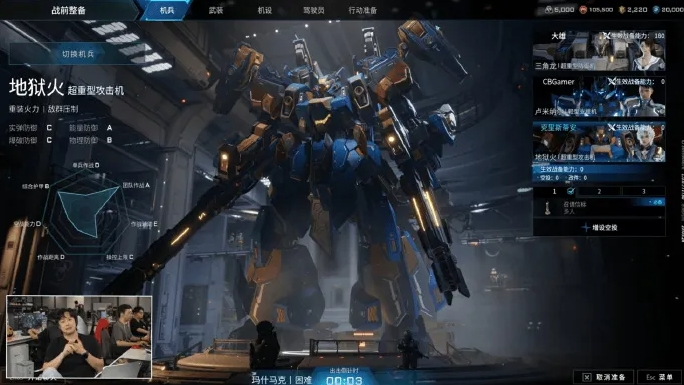Image resolution: width=684 pixels, height=385 pixels.
Task: Click the X icon on 取消准备
Action: coord(587,377)
